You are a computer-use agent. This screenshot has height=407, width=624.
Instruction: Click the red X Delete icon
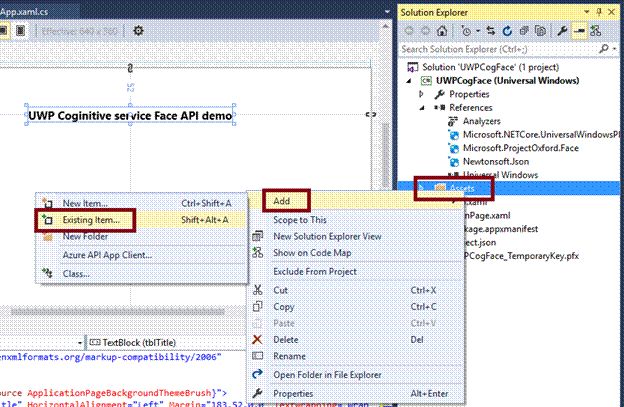[257, 339]
